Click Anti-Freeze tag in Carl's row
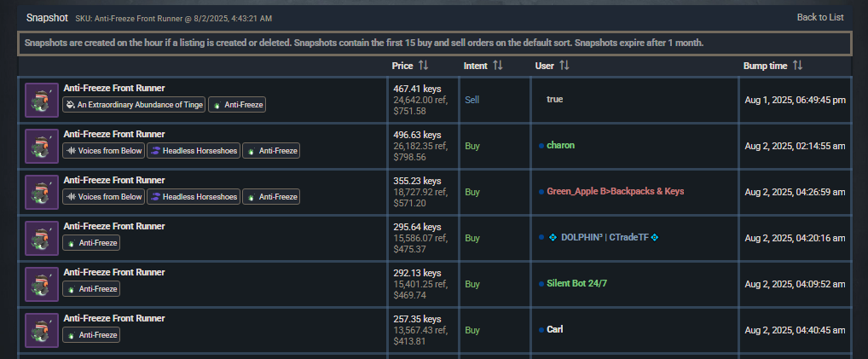 pyautogui.click(x=91, y=334)
